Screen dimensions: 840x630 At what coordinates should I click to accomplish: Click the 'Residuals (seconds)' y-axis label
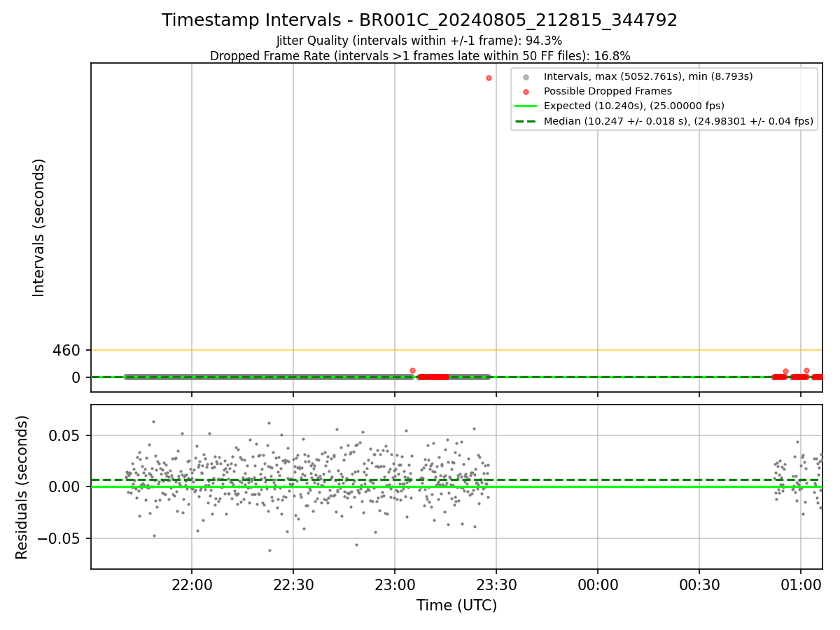(x=22, y=487)
